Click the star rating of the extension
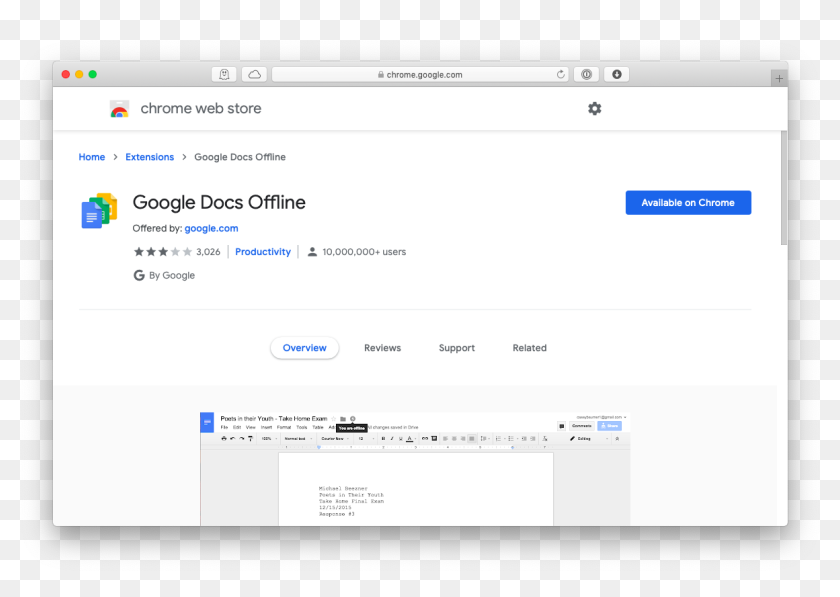Image resolution: width=840 pixels, height=597 pixels. (x=163, y=252)
